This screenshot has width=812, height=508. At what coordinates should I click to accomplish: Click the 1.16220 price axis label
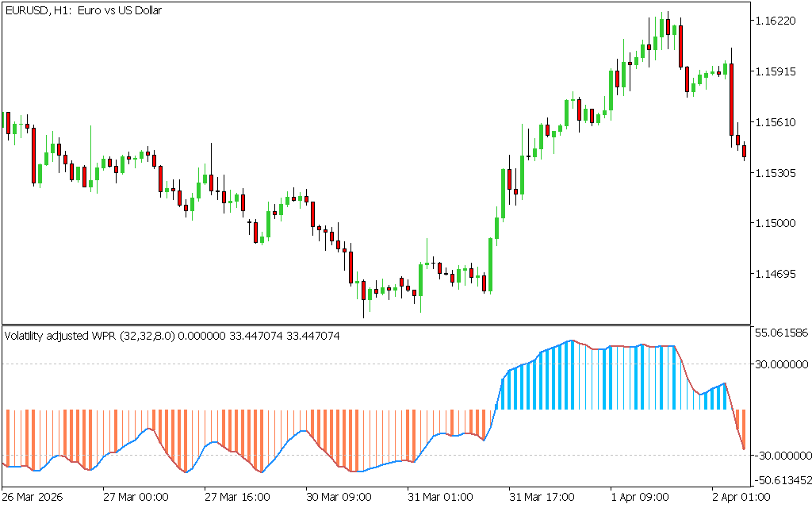781,21
